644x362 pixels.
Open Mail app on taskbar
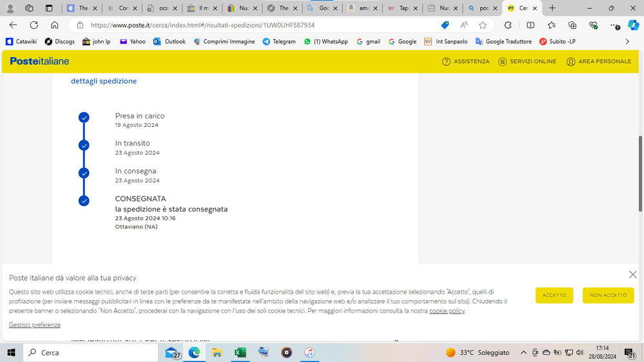172,352
